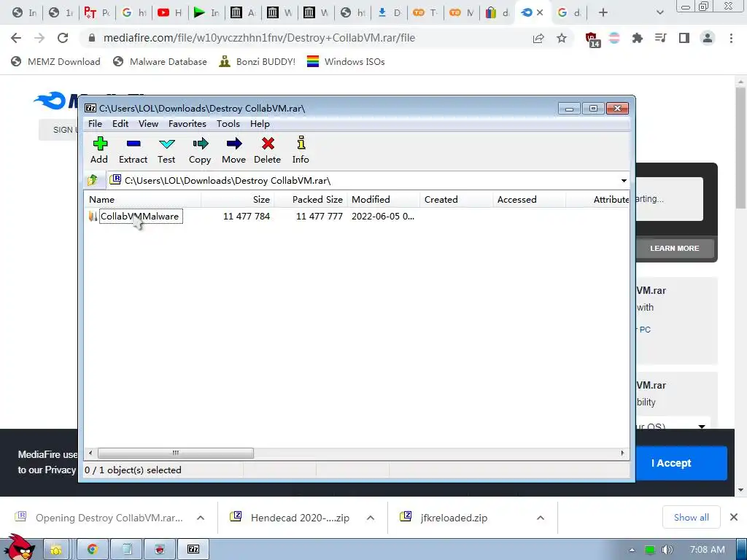The height and width of the screenshot is (560, 747).
Task: Click the Copy toolbar icon
Action: pos(200,150)
